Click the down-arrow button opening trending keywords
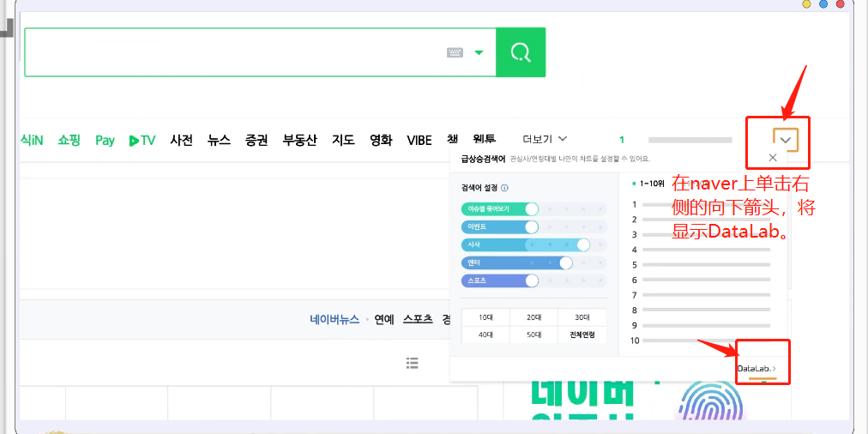The image size is (868, 434). 786,140
